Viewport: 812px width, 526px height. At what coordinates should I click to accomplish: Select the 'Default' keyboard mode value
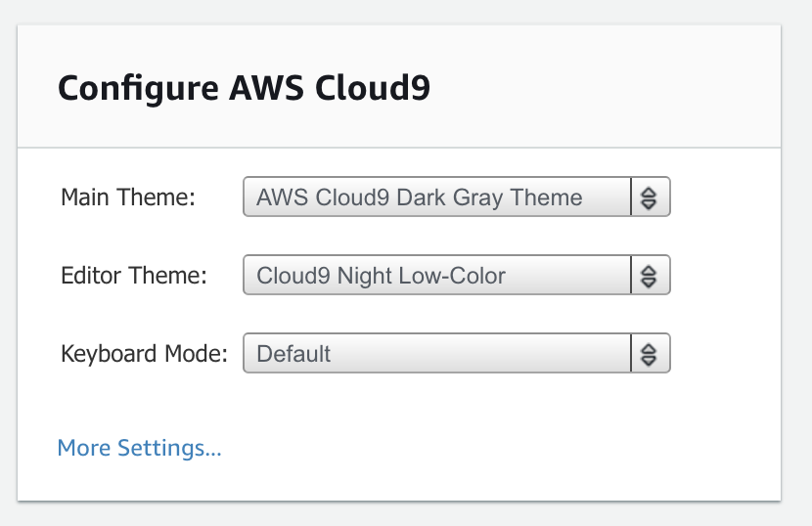click(x=293, y=354)
